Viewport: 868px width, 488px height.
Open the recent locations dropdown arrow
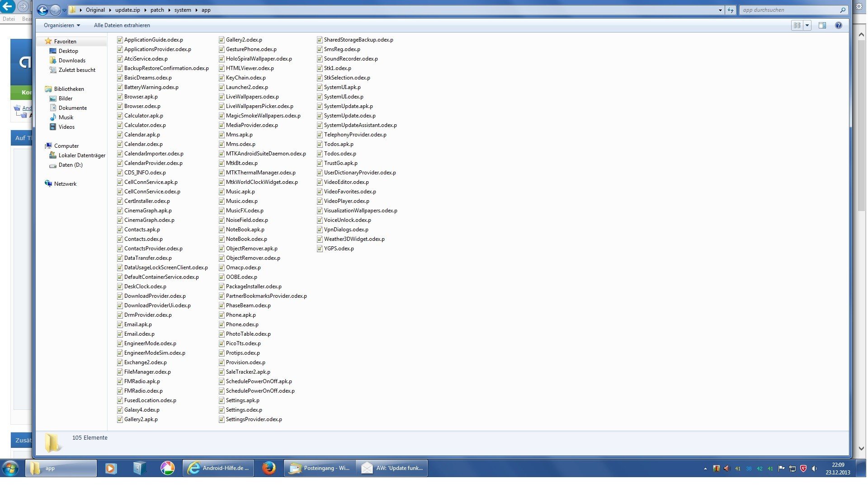point(64,10)
